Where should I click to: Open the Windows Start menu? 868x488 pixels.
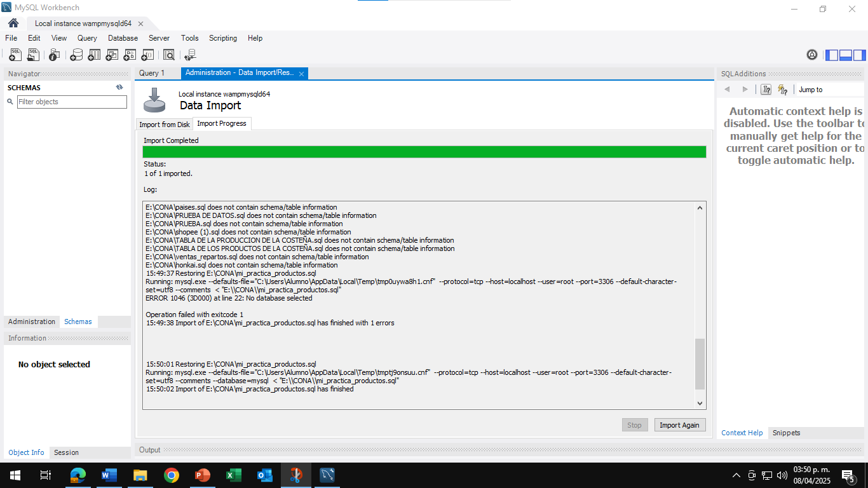pos(15,475)
